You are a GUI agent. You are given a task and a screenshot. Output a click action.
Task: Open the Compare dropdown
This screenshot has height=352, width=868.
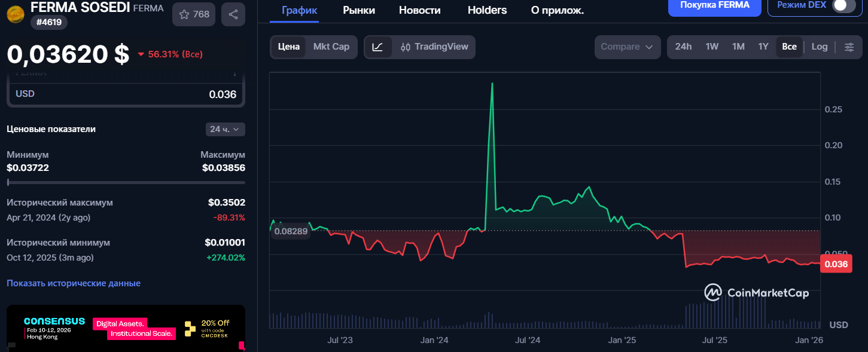(627, 47)
